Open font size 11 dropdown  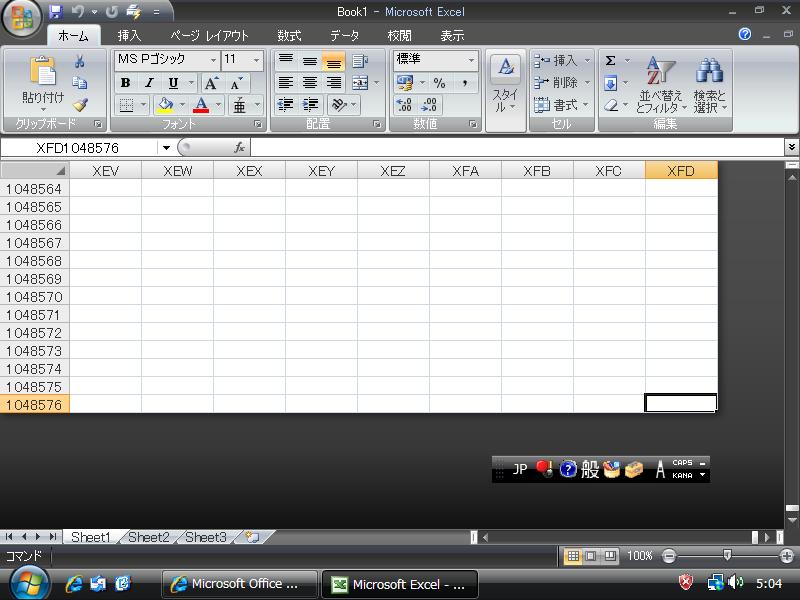point(256,60)
